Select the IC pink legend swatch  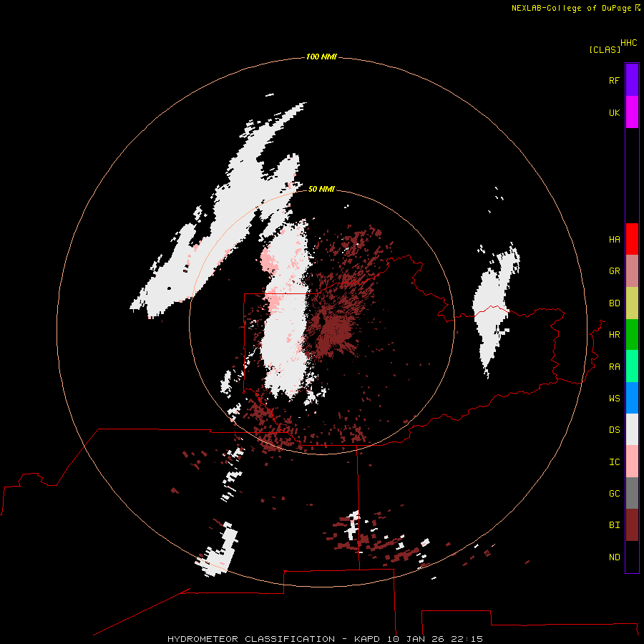632,462
